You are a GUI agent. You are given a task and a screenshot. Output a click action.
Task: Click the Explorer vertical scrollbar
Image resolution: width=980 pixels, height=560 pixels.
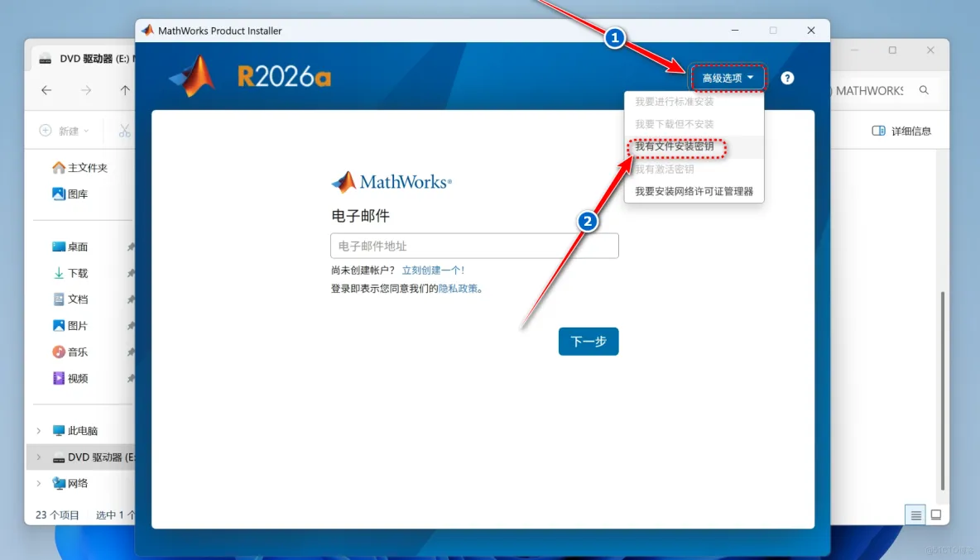click(943, 390)
